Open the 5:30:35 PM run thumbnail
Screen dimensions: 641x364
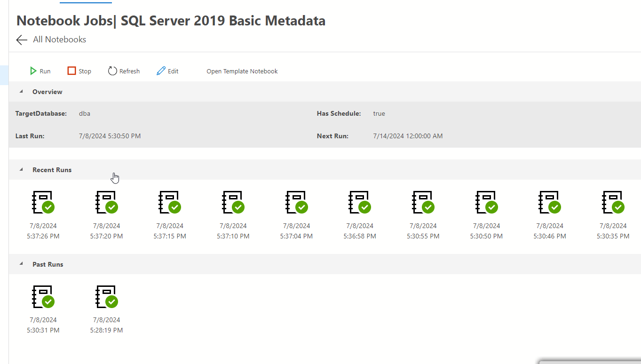point(613,203)
